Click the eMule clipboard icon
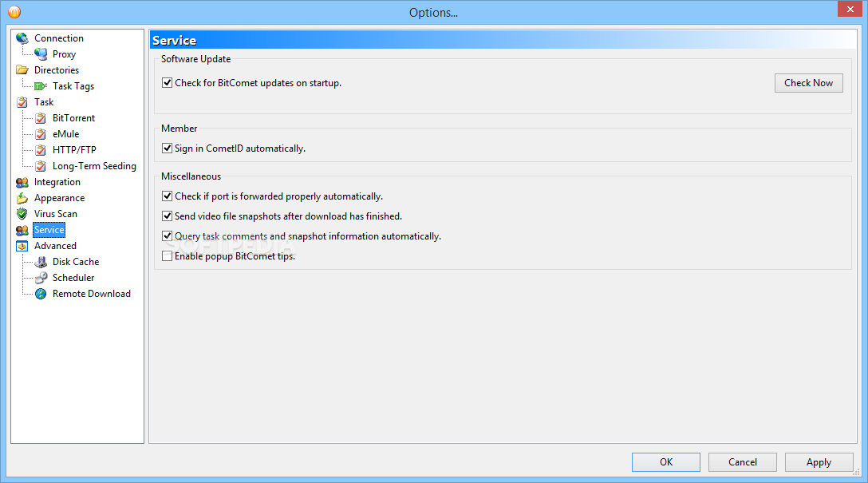 coord(41,134)
